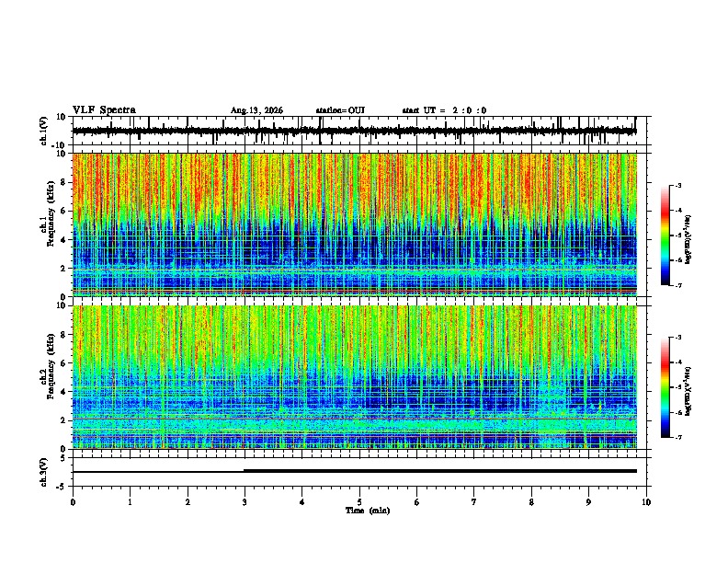Click the "2" kHz tick on ch.1 frequency axis

[x=63, y=269]
